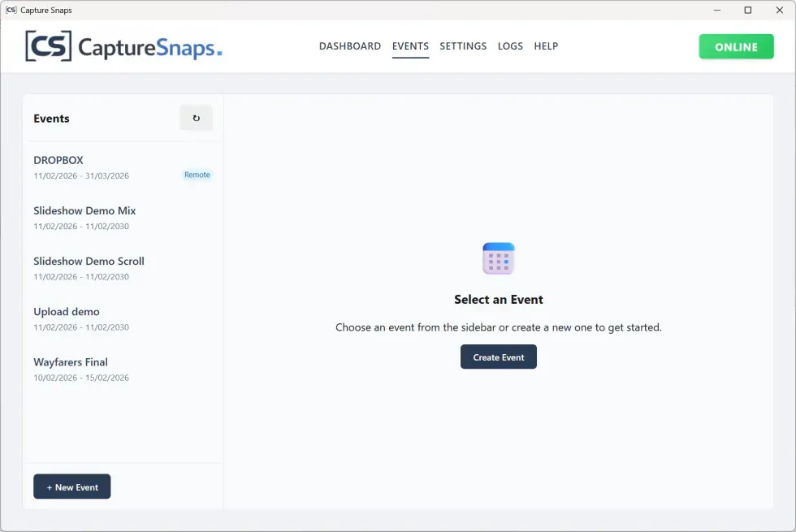Image resolution: width=796 pixels, height=532 pixels.
Task: Select the Slideshow Demo Scroll event
Action: pos(123,268)
